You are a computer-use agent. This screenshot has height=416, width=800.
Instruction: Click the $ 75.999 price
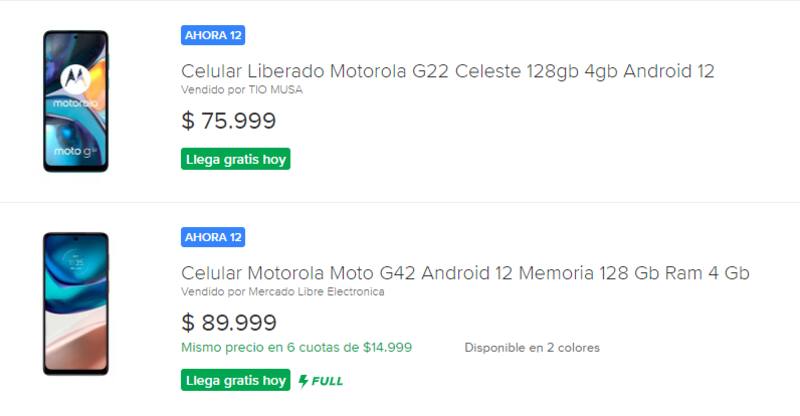click(229, 121)
